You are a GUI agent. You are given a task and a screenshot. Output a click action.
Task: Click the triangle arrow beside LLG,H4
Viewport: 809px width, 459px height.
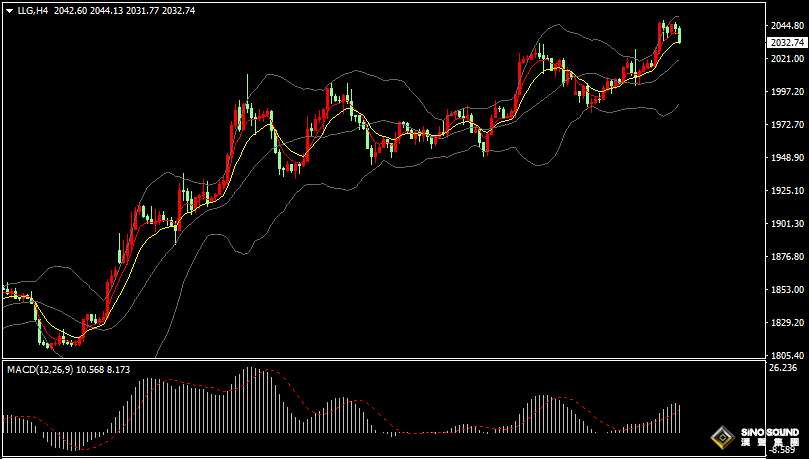click(x=8, y=10)
